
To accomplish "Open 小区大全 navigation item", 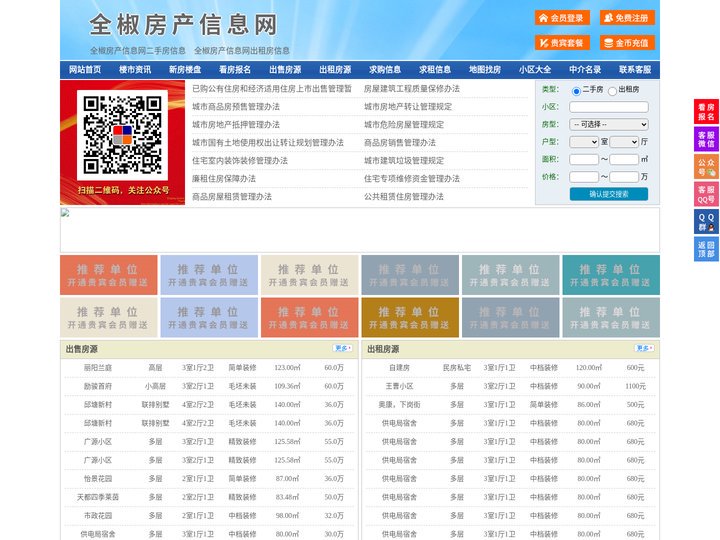I will (535, 69).
